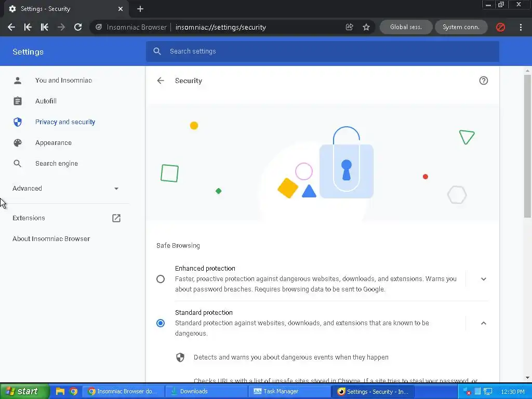Select the Standard protection radio button

pyautogui.click(x=161, y=323)
